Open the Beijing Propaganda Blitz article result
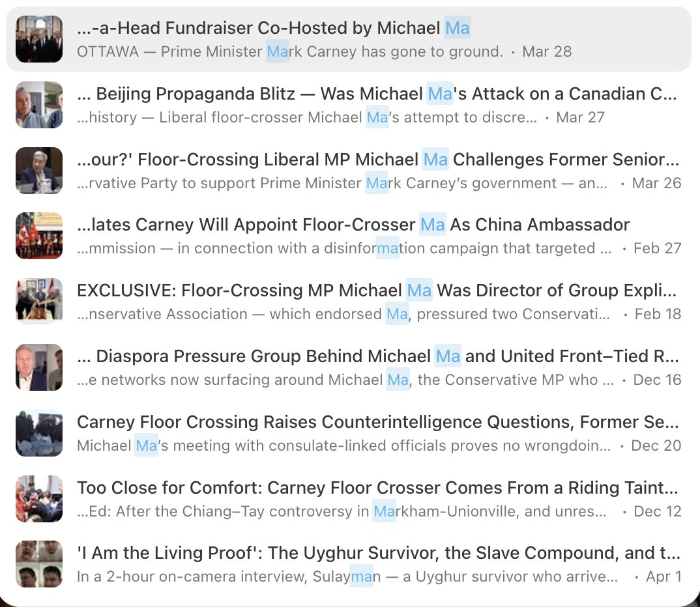Image resolution: width=700 pixels, height=607 pixels. [x=348, y=105]
